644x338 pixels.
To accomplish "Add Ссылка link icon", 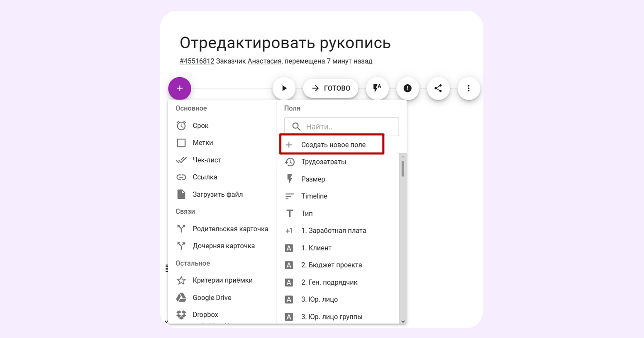I will tap(181, 177).
